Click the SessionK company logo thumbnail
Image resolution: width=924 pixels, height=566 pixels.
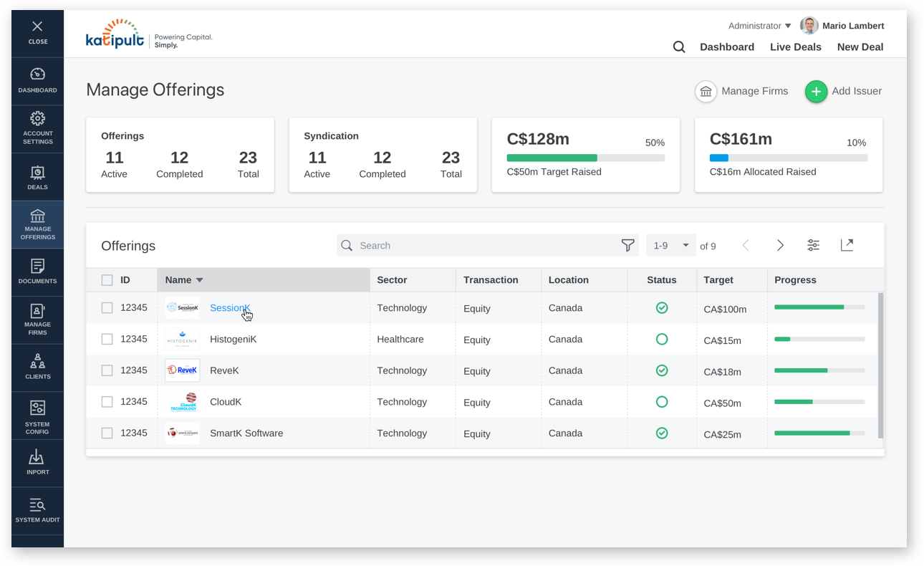click(183, 308)
